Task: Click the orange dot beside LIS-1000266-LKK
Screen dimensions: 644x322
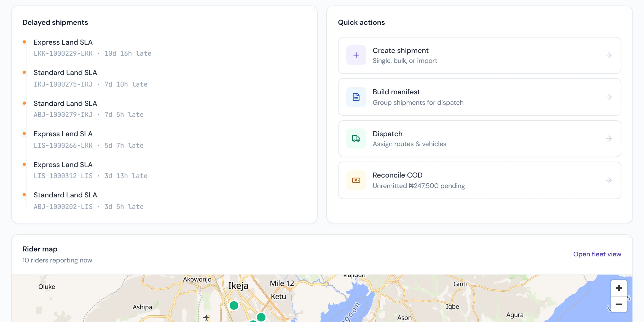Action: pyautogui.click(x=24, y=133)
